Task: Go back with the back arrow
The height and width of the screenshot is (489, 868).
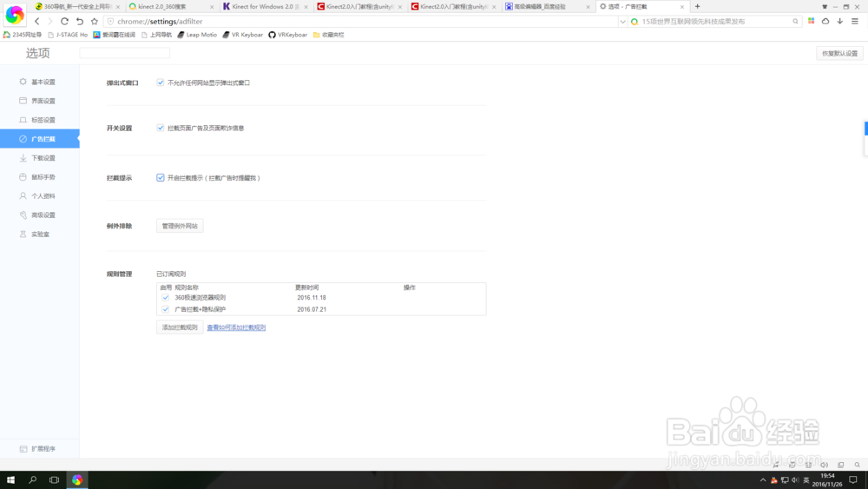Action: coord(37,21)
